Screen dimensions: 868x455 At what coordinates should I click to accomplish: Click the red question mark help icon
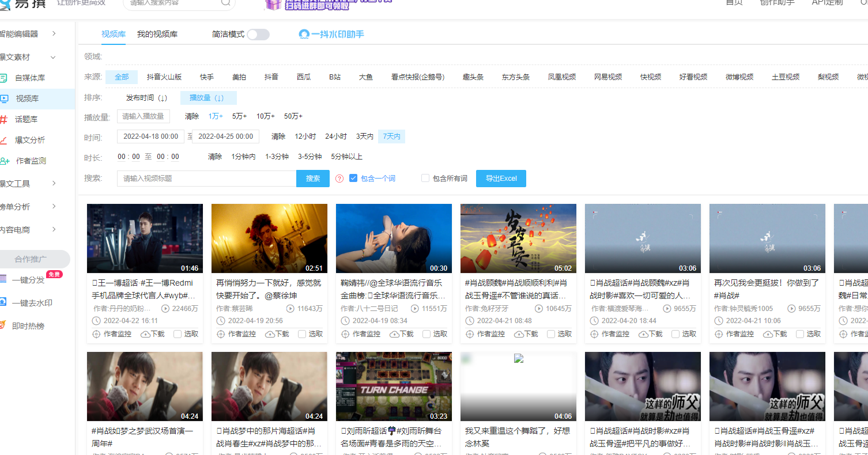(339, 179)
